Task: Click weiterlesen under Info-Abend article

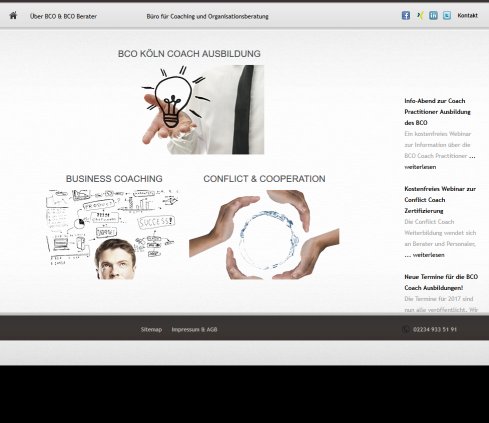Action: tap(420, 167)
